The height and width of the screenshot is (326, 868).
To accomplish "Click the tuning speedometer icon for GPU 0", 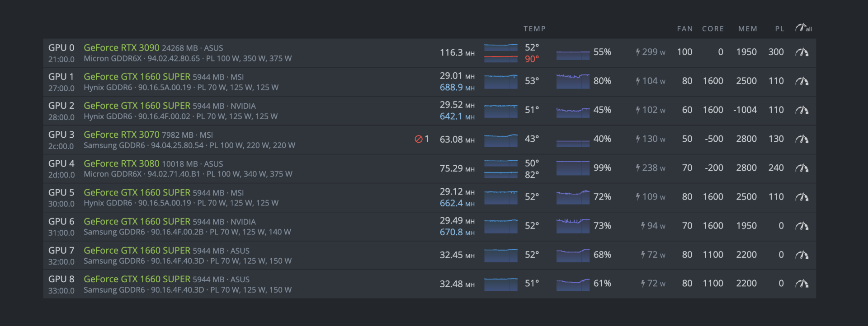I will [802, 52].
